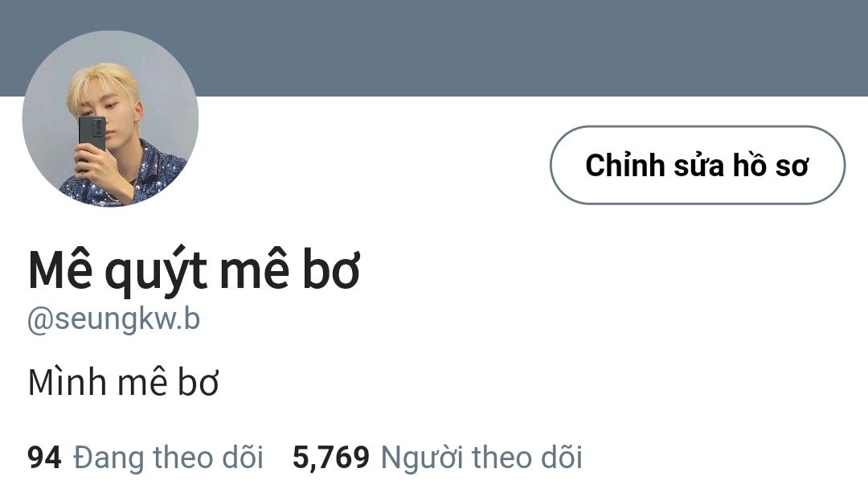This screenshot has height=489, width=868.
Task: Select the bio text Mình mê bơ
Action: click(124, 383)
